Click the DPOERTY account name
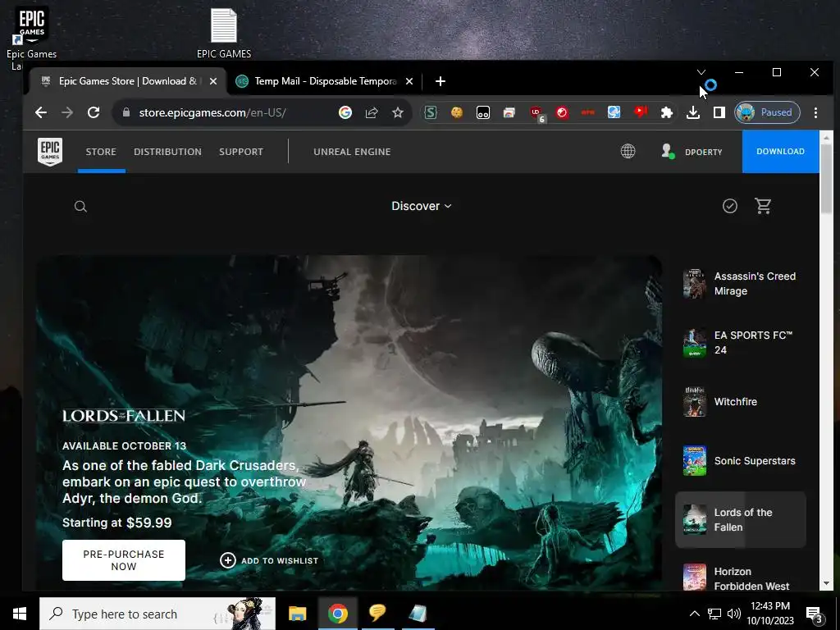 tap(703, 152)
